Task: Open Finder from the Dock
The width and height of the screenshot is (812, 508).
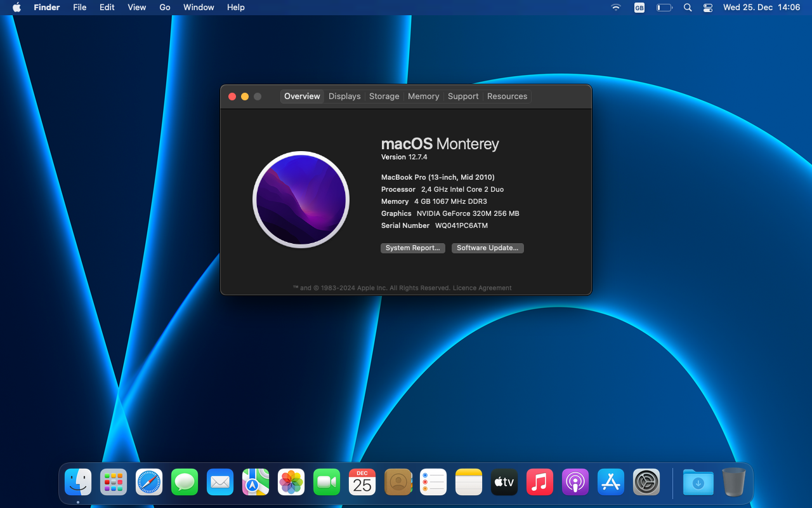Action: coord(78,483)
